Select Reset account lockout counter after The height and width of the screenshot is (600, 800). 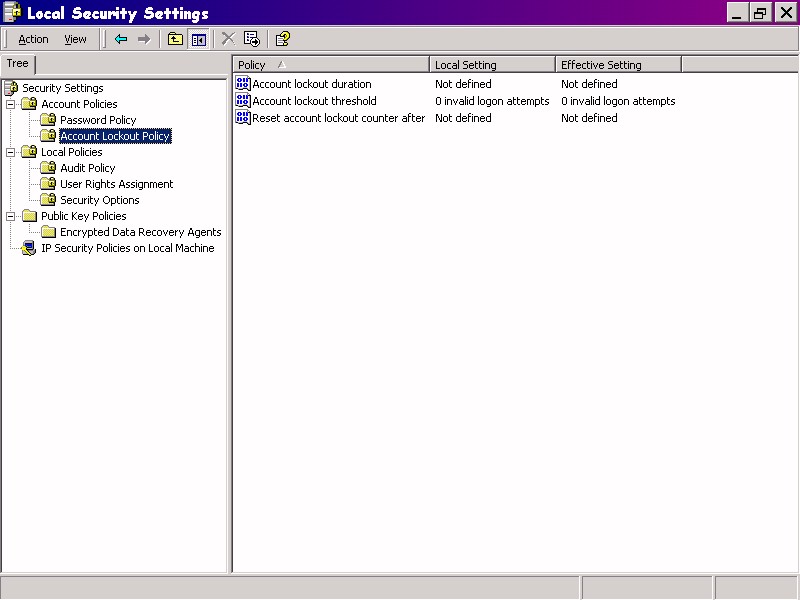[338, 118]
